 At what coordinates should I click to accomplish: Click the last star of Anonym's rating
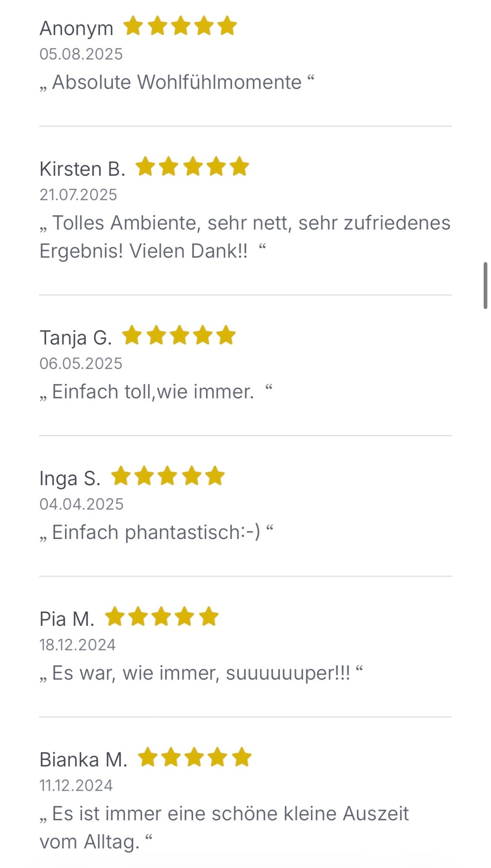tap(227, 26)
